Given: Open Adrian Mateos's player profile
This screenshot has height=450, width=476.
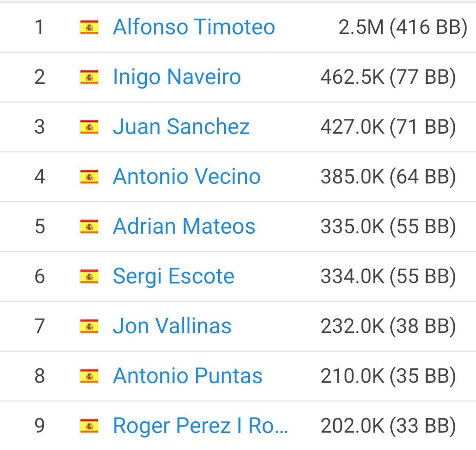Looking at the screenshot, I should (x=184, y=226).
